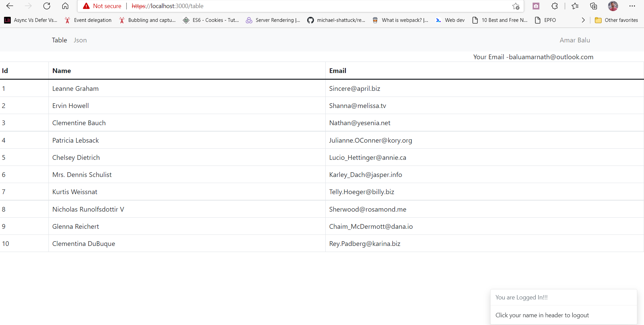644x325 pixels.
Task: Open the Other favorites folder
Action: click(616, 20)
